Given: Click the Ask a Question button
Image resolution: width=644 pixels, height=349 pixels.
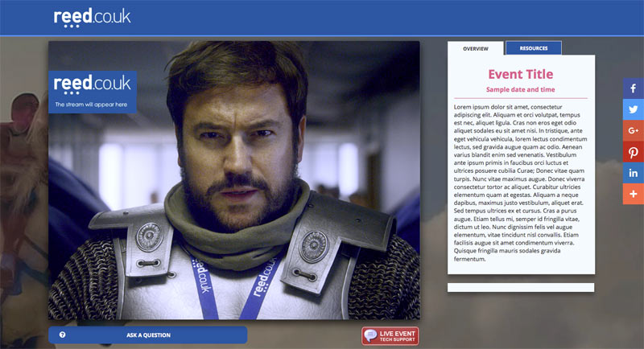Looking at the screenshot, I should pos(148,335).
